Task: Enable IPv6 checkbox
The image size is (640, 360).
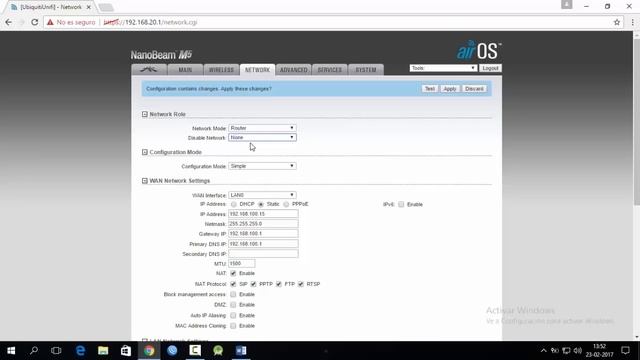Action: coord(401,204)
